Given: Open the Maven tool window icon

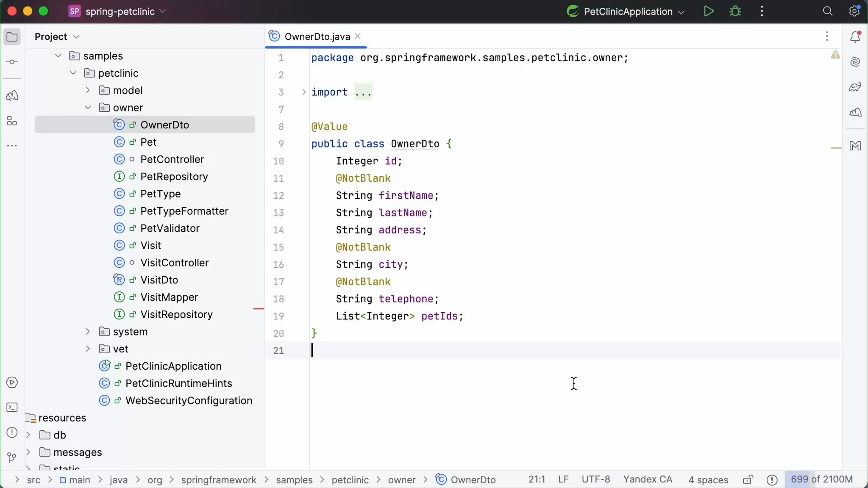Looking at the screenshot, I should 855,146.
